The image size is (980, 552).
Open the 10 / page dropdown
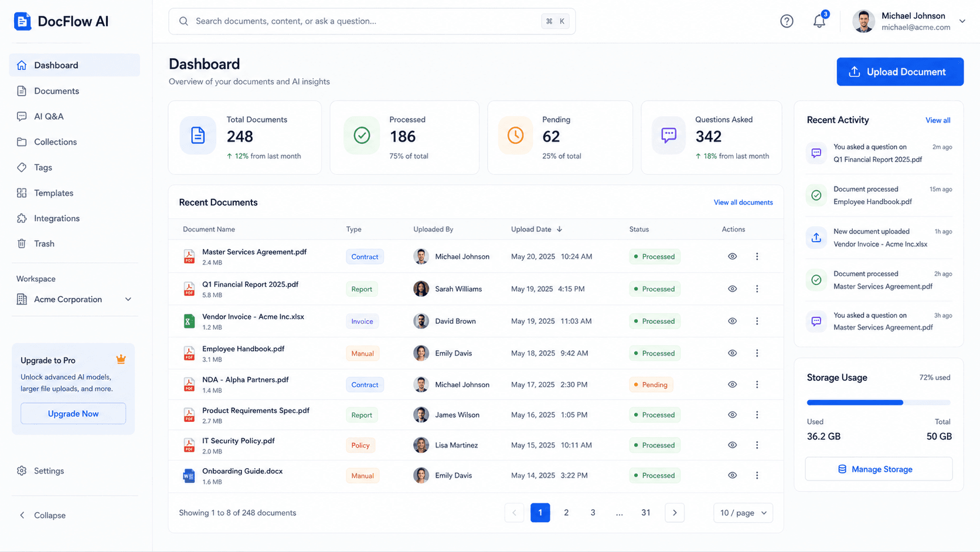pyautogui.click(x=743, y=513)
